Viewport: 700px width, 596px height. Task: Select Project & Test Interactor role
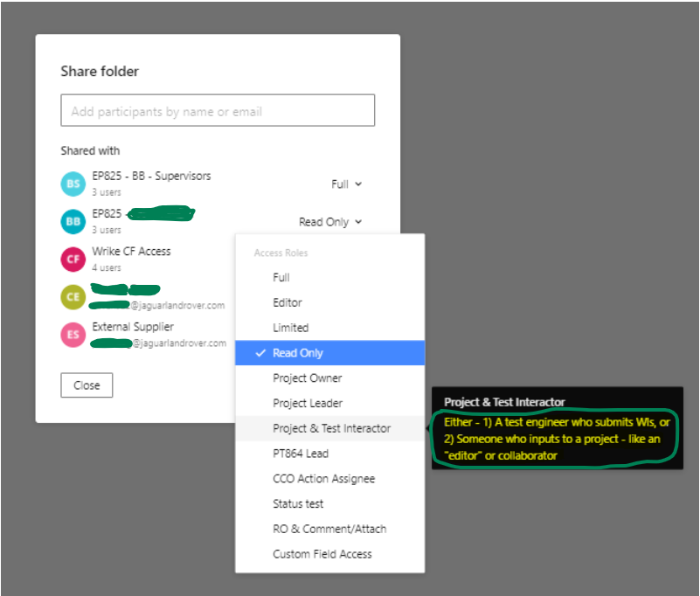pos(331,428)
